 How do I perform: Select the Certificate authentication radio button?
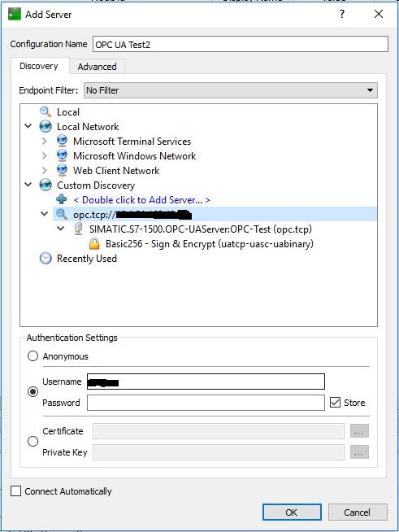click(x=33, y=442)
